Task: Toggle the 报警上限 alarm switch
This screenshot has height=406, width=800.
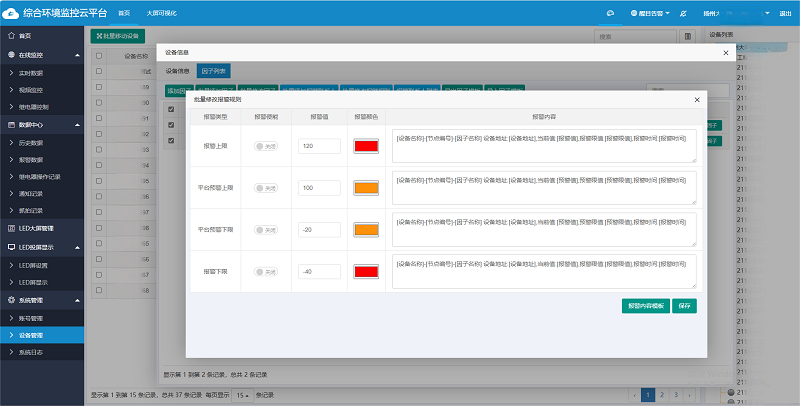Action: (266, 146)
